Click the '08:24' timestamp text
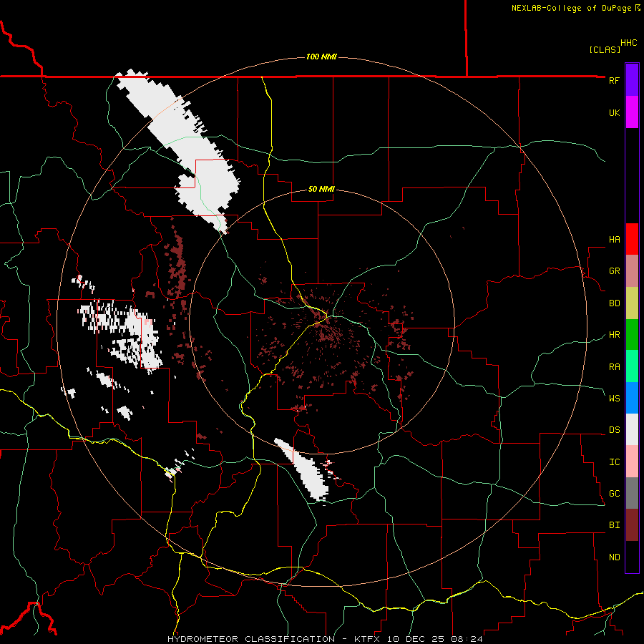Screen dimensions: 644x644 click(x=468, y=639)
